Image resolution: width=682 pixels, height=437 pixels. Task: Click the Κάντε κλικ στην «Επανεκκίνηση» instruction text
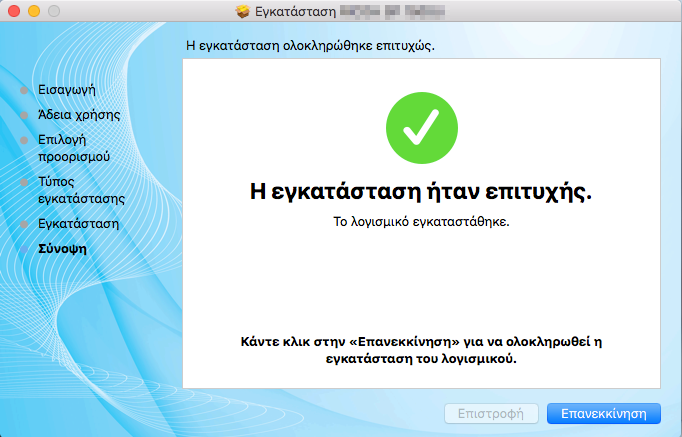click(x=421, y=350)
